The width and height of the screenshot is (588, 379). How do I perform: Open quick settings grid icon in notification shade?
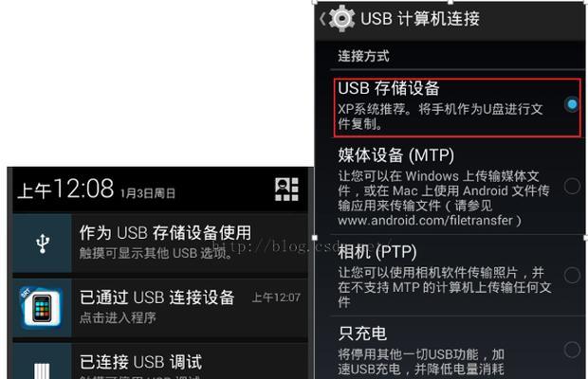click(286, 189)
